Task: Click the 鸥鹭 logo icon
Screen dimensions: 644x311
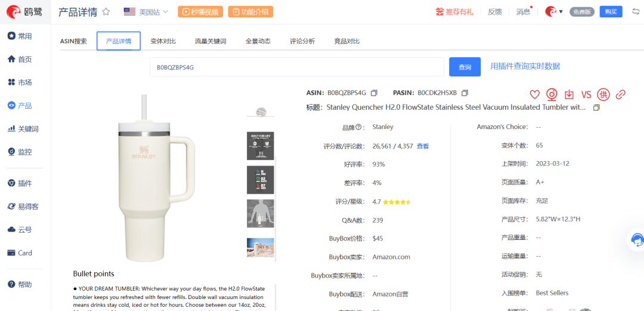Action: pos(14,12)
